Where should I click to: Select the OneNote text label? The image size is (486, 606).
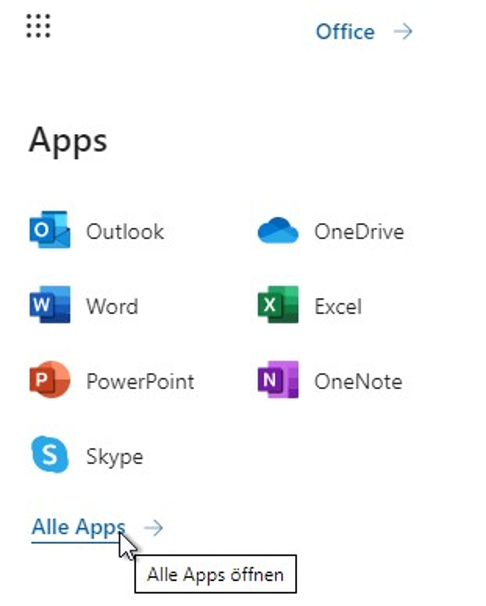[x=358, y=381]
